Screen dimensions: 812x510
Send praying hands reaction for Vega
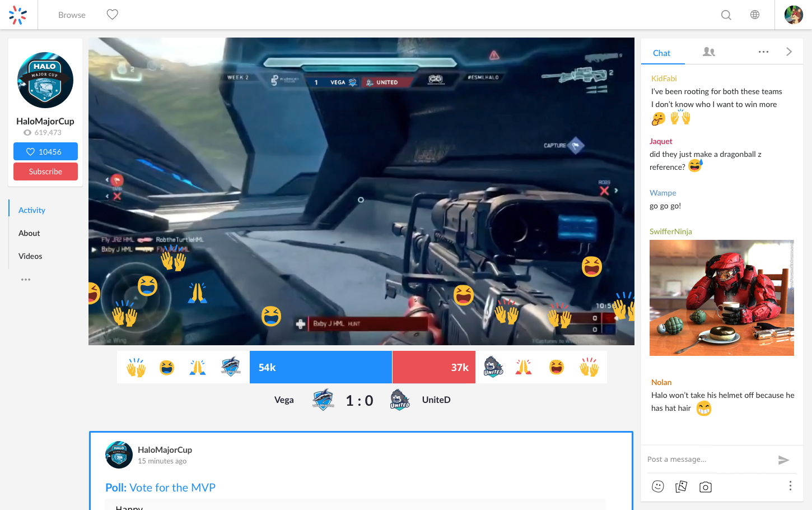click(198, 368)
